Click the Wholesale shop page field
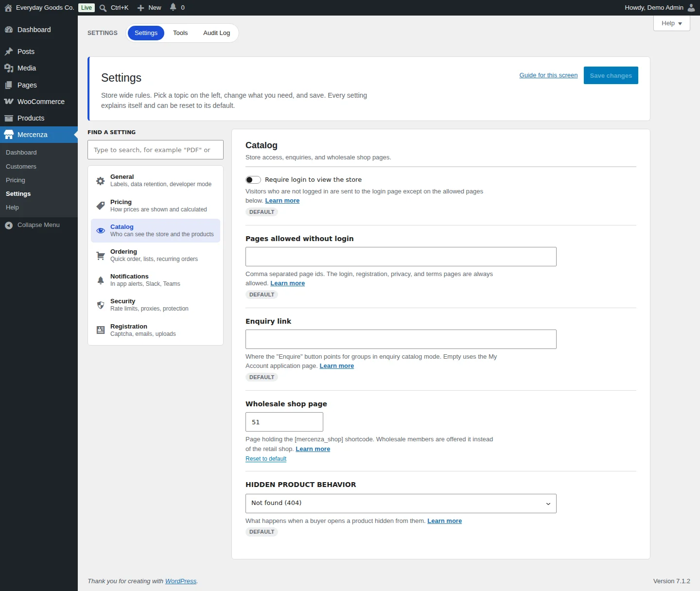The height and width of the screenshot is (591, 700). (x=284, y=422)
